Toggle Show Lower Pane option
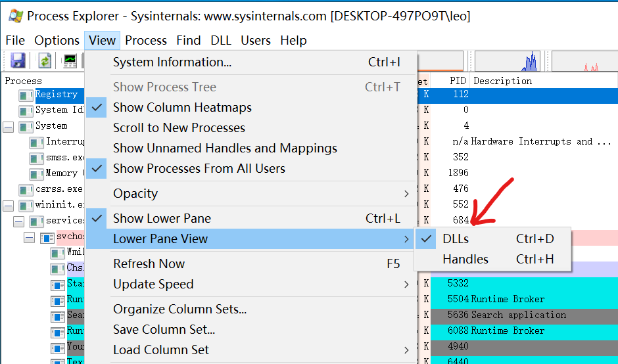618x364 pixels. coord(251,218)
